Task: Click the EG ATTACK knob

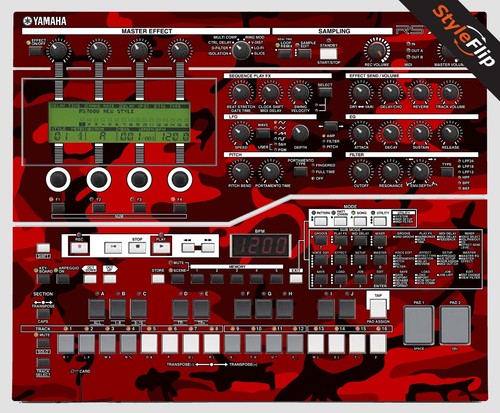Action: [x=361, y=133]
